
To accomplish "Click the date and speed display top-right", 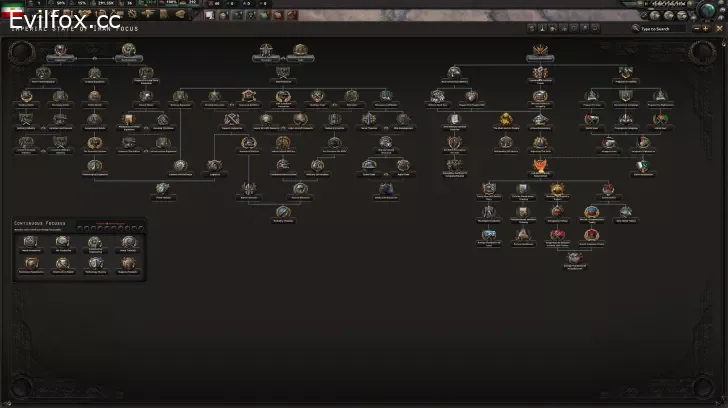I will 665,5.
